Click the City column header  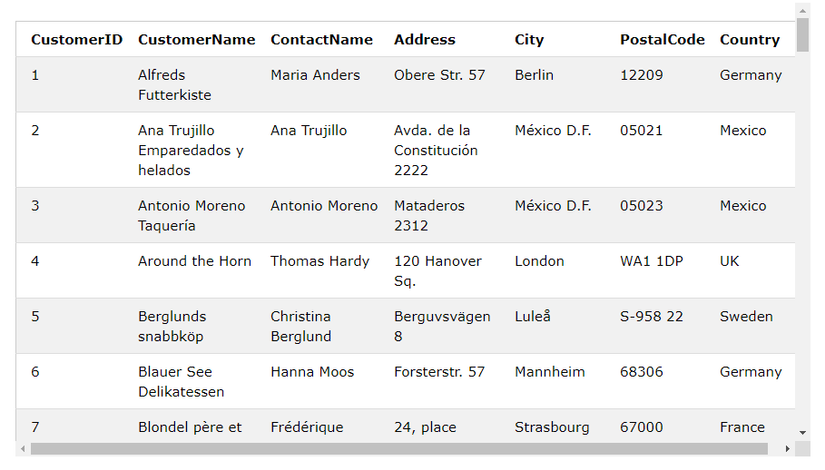pyautogui.click(x=529, y=40)
